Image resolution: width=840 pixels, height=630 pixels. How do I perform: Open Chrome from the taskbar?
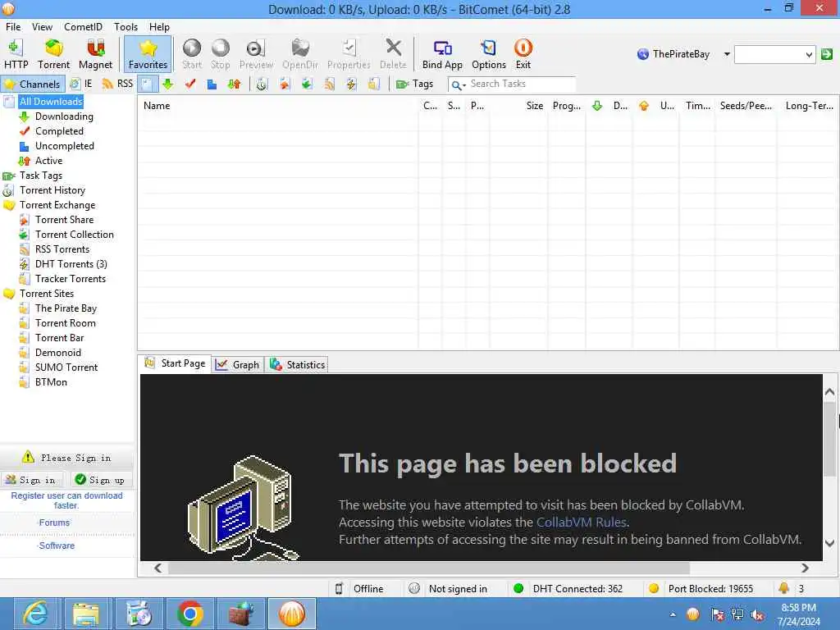click(189, 614)
